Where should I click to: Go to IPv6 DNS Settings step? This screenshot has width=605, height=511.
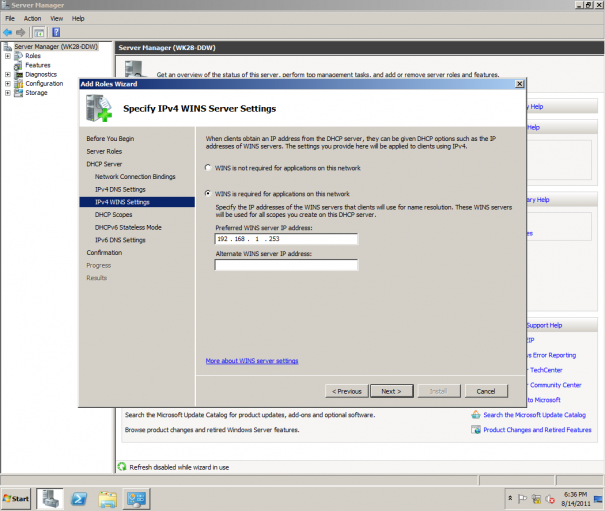120,240
